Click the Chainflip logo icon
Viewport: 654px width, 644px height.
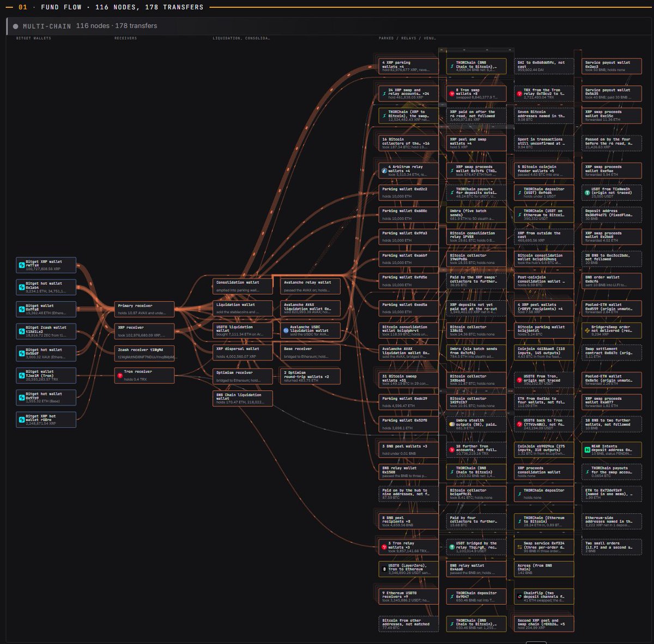(x=519, y=597)
